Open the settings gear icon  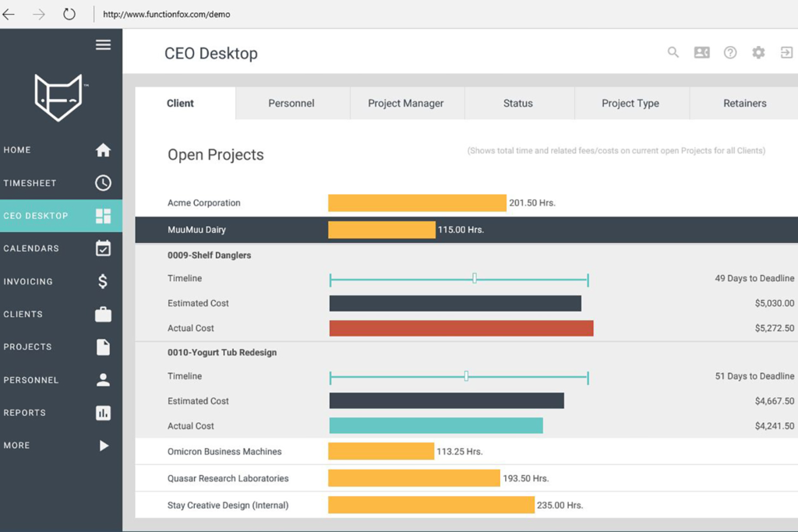click(758, 53)
